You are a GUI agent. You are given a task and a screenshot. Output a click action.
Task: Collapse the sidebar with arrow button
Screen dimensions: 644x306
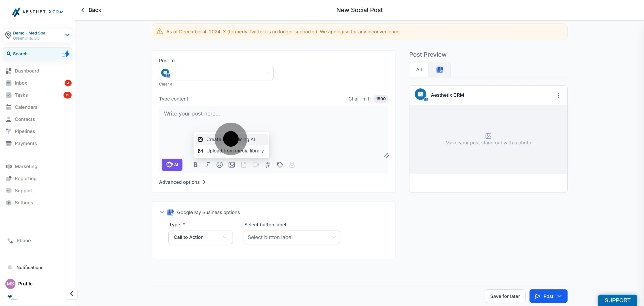click(x=72, y=293)
